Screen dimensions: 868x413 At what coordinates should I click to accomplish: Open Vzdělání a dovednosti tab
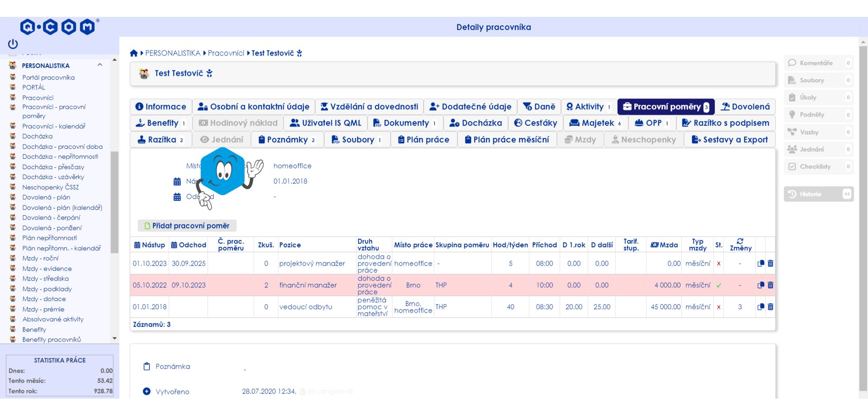[369, 107]
